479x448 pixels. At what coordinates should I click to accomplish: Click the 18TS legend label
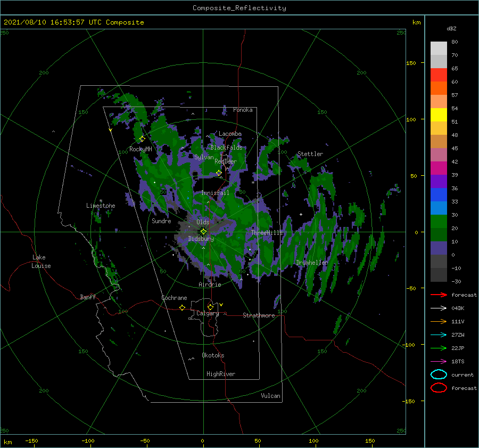point(458,362)
